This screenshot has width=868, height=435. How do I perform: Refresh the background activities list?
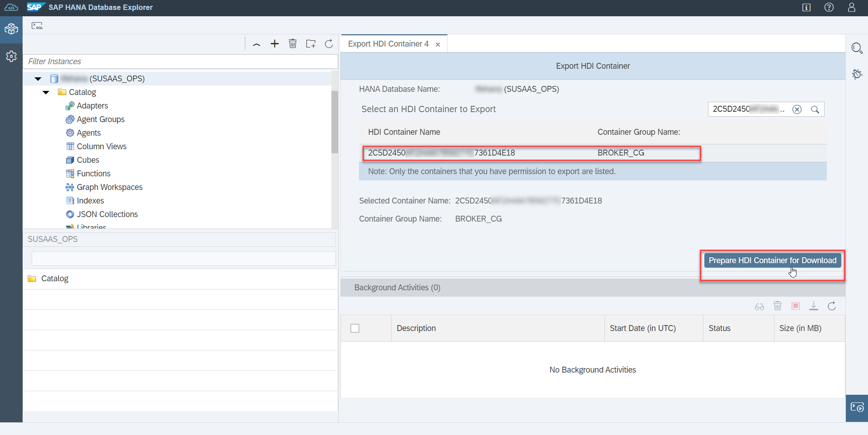pyautogui.click(x=832, y=306)
